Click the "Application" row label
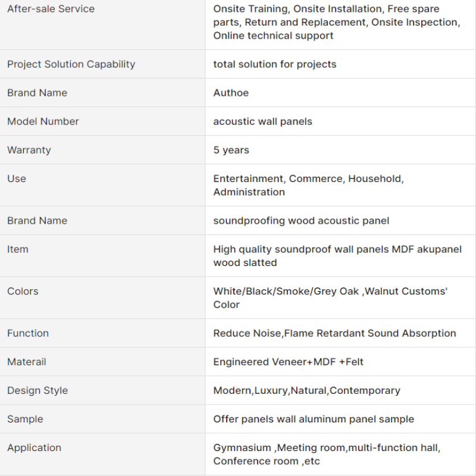Viewport: 476px width, 476px height. 34,447
